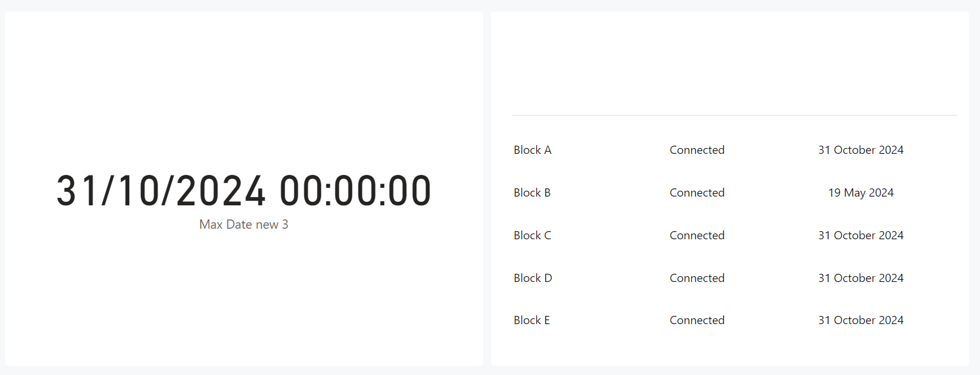The width and height of the screenshot is (980, 375).
Task: Click Connected status in Block C row
Action: [x=697, y=235]
